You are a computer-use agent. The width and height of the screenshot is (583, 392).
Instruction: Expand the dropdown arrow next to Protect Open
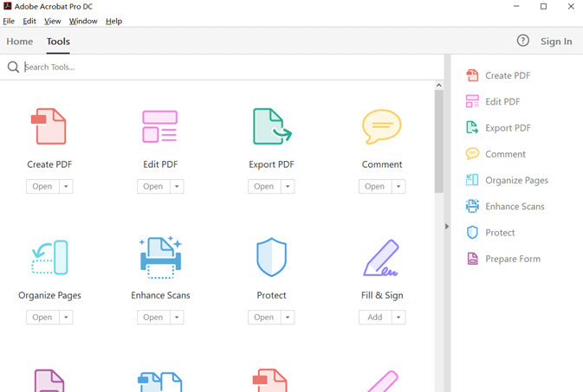click(288, 318)
